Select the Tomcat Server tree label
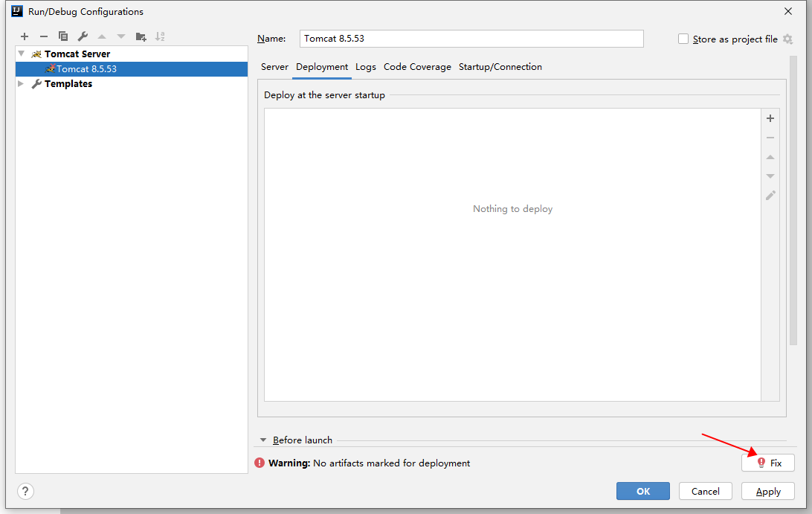This screenshot has width=812, height=514. coord(77,54)
